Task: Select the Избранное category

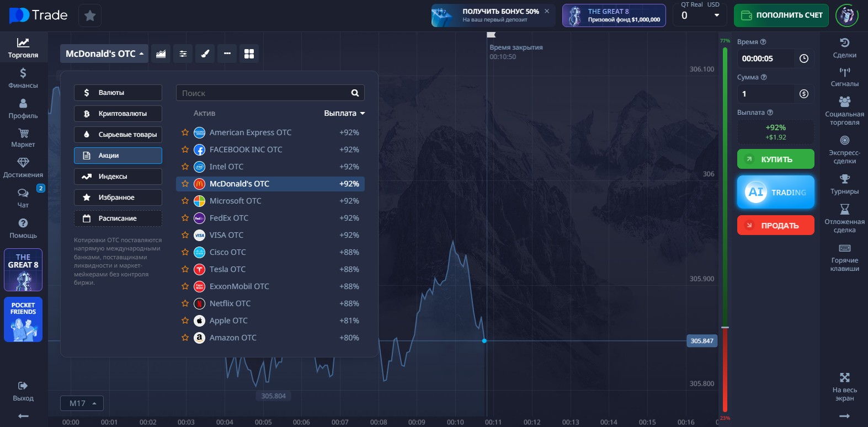Action: click(x=118, y=198)
